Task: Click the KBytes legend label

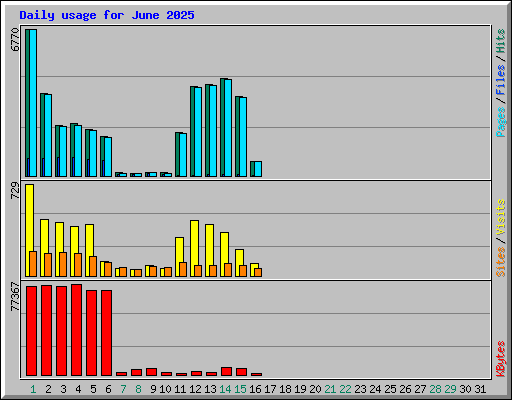Action: tap(500, 359)
